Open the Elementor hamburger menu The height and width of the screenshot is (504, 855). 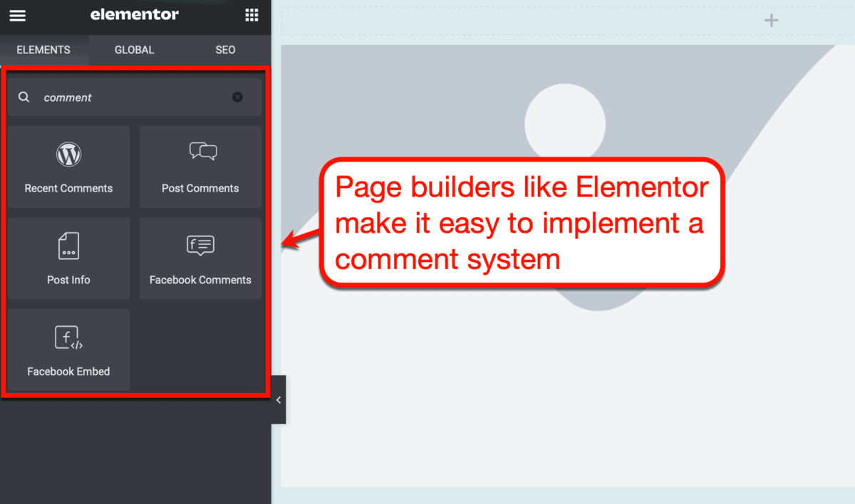pos(17,15)
